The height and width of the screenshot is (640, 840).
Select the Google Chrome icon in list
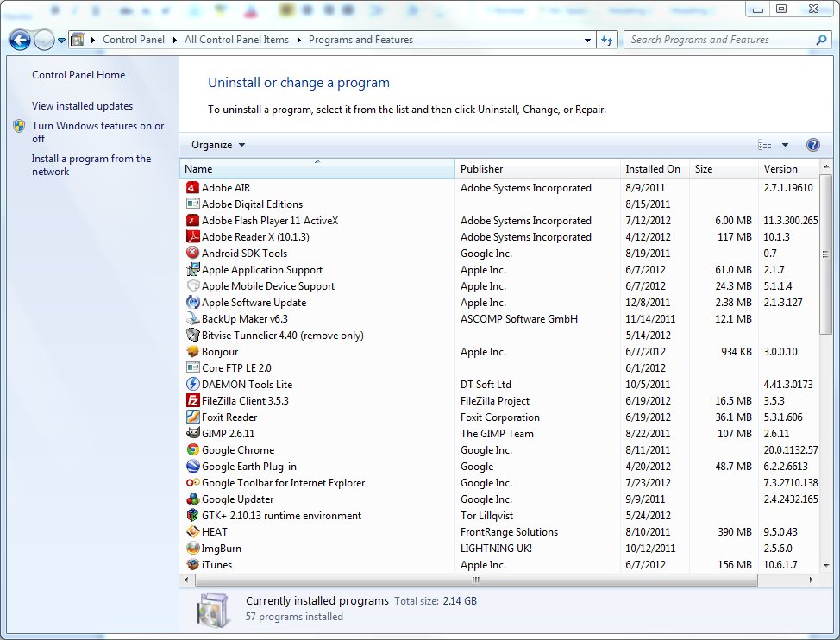193,450
